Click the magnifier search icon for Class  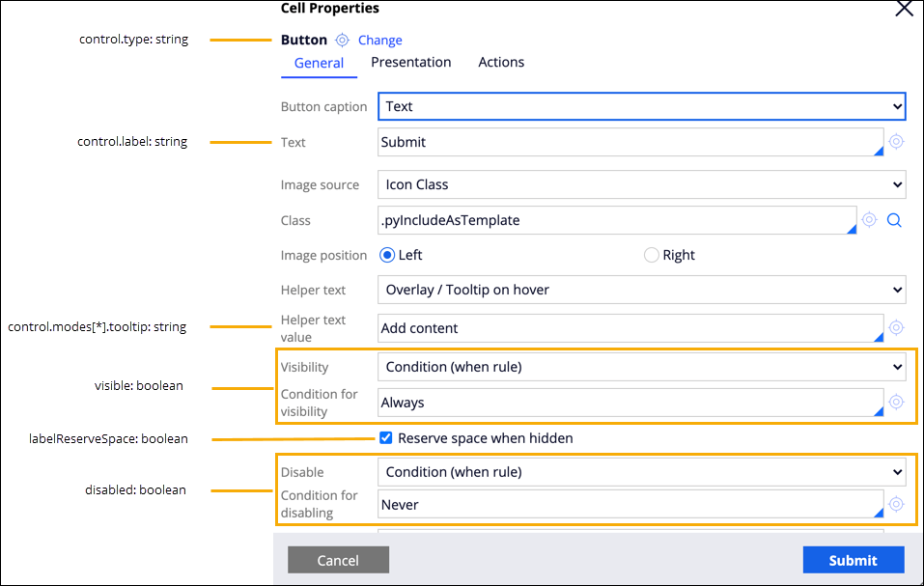(x=894, y=220)
